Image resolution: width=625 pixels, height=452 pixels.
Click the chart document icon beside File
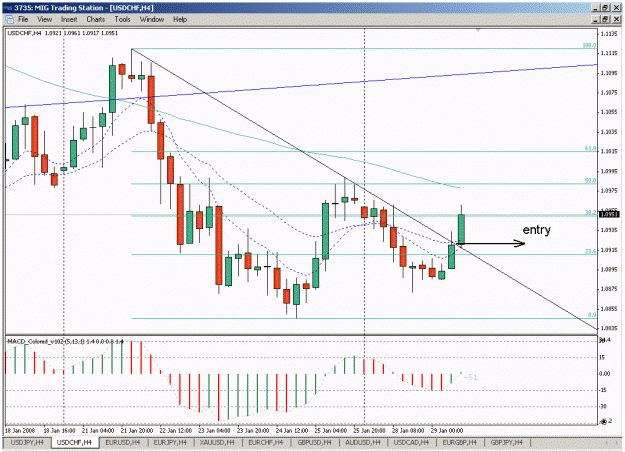tap(9, 19)
